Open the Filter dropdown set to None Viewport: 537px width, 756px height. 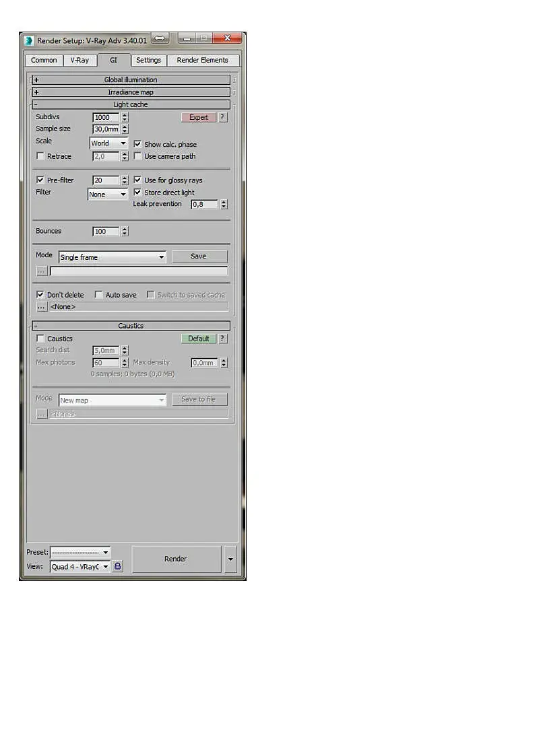point(107,195)
